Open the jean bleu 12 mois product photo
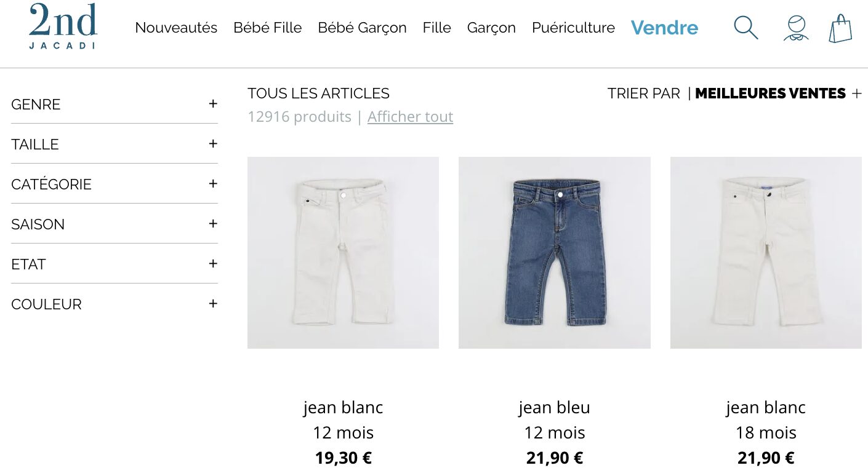Image resolution: width=868 pixels, height=476 pixels. coord(554,252)
